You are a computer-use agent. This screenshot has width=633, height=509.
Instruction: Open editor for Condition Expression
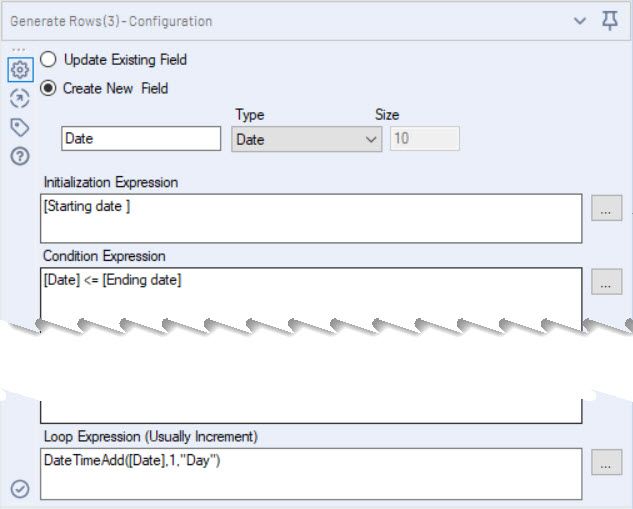coord(606,283)
